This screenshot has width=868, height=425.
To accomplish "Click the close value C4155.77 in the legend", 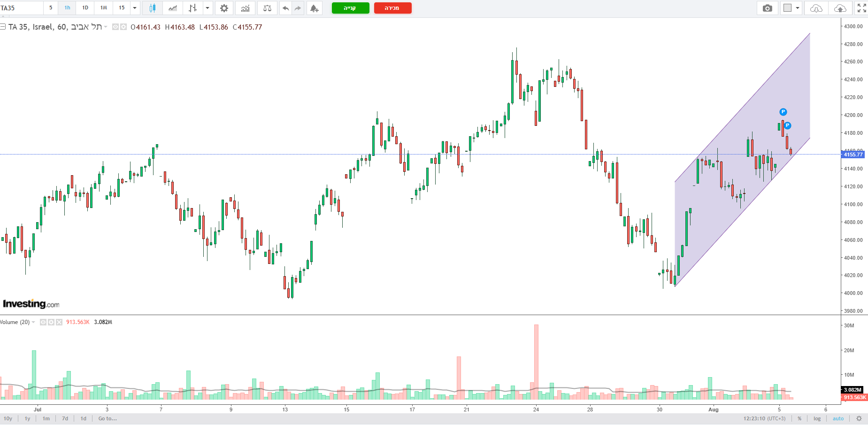I will click(x=247, y=27).
